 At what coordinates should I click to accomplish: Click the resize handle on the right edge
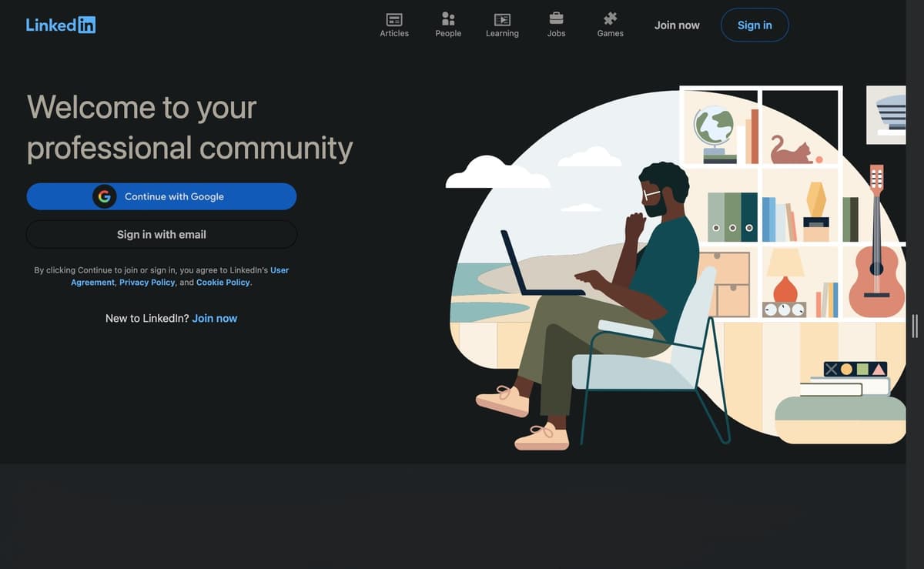pos(914,326)
